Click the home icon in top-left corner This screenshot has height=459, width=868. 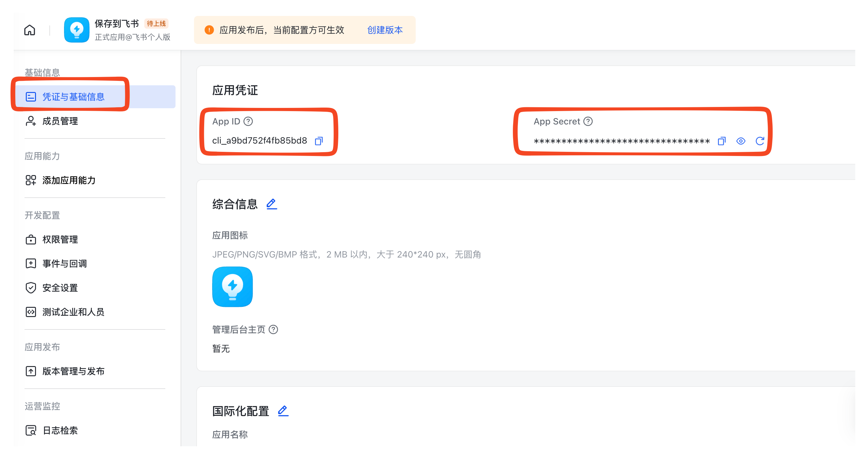(x=30, y=30)
